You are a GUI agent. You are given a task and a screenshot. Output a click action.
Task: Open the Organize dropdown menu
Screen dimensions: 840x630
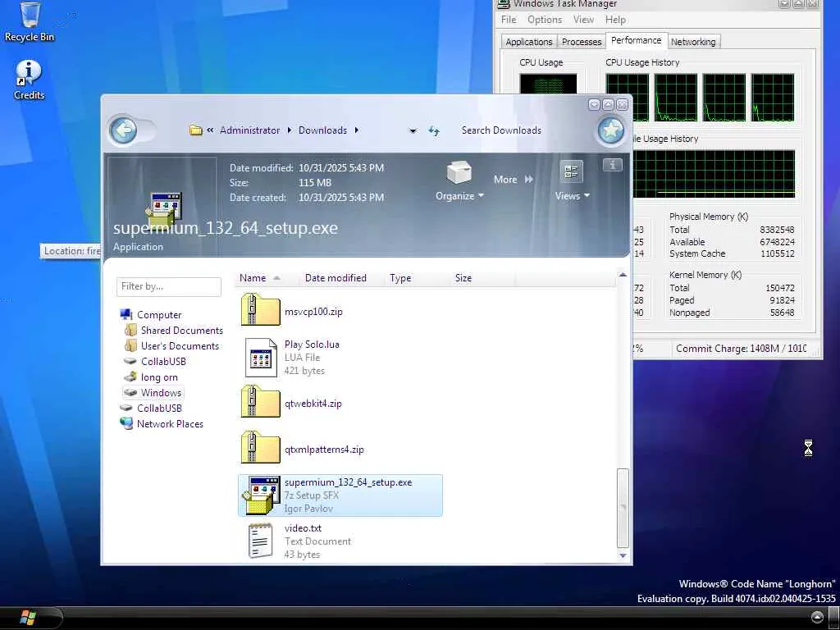click(x=481, y=196)
